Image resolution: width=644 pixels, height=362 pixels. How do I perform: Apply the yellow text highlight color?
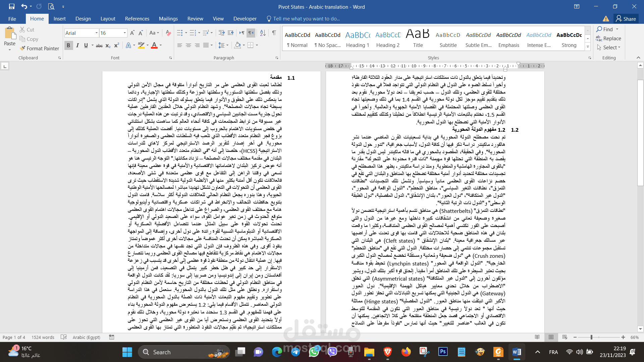tap(141, 45)
